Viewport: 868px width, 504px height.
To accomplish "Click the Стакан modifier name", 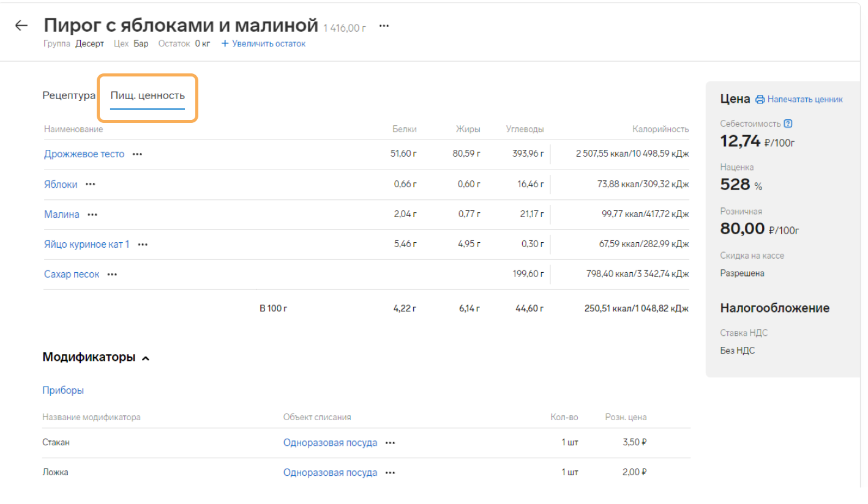I will 56,443.
